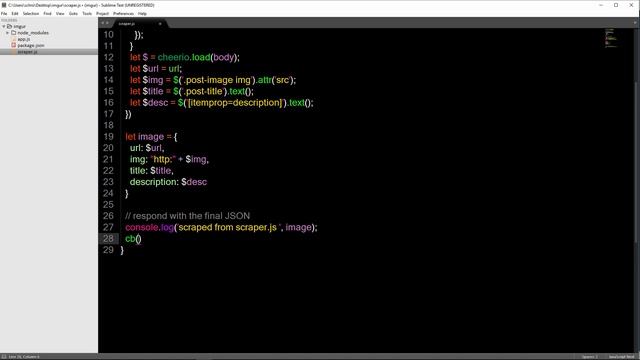Image resolution: width=640 pixels, height=360 pixels.
Task: Click the app.js file icon
Action: (13, 39)
